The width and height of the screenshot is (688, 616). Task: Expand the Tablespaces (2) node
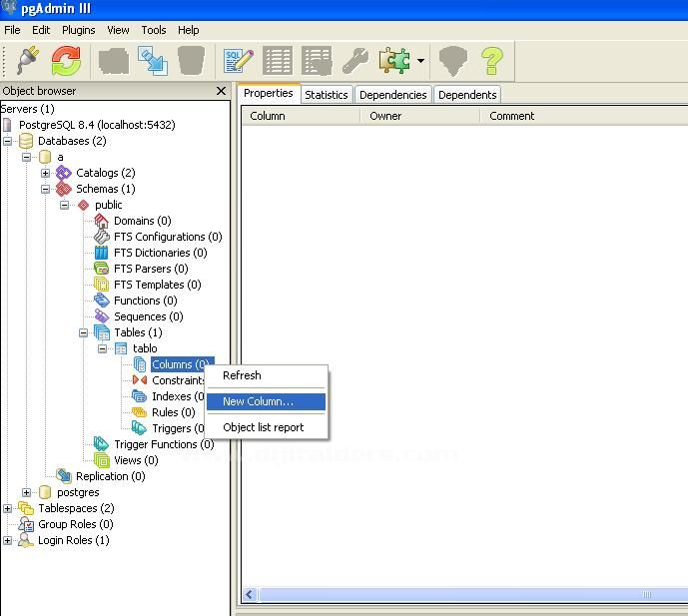tap(7, 508)
